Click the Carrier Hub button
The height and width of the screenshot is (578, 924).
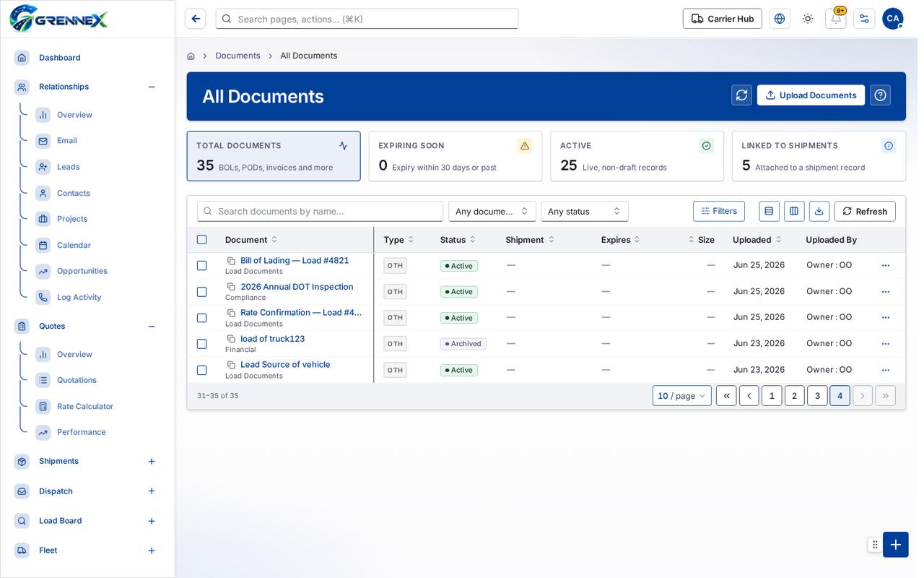tap(723, 19)
